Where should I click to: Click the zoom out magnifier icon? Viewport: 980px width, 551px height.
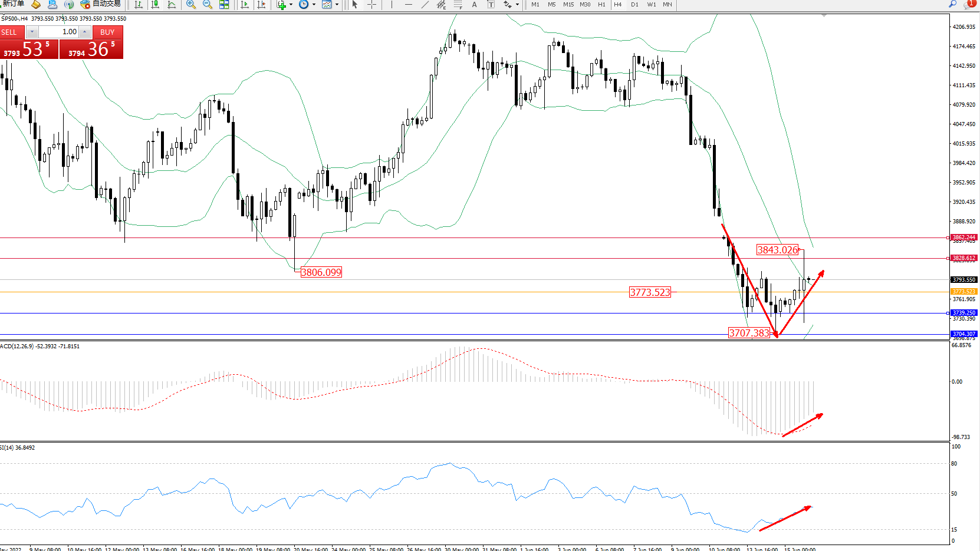(207, 5)
